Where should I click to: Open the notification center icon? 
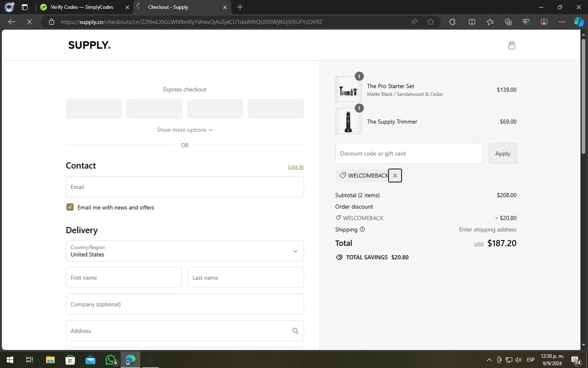click(x=576, y=360)
